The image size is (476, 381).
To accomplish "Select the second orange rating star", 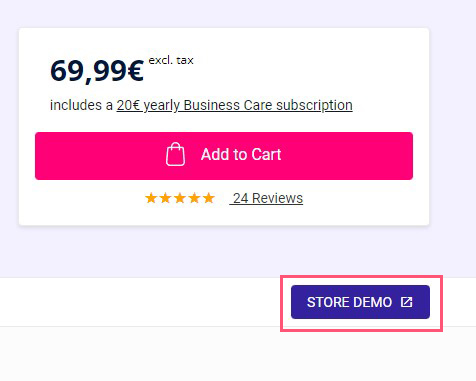I will pyautogui.click(x=165, y=198).
